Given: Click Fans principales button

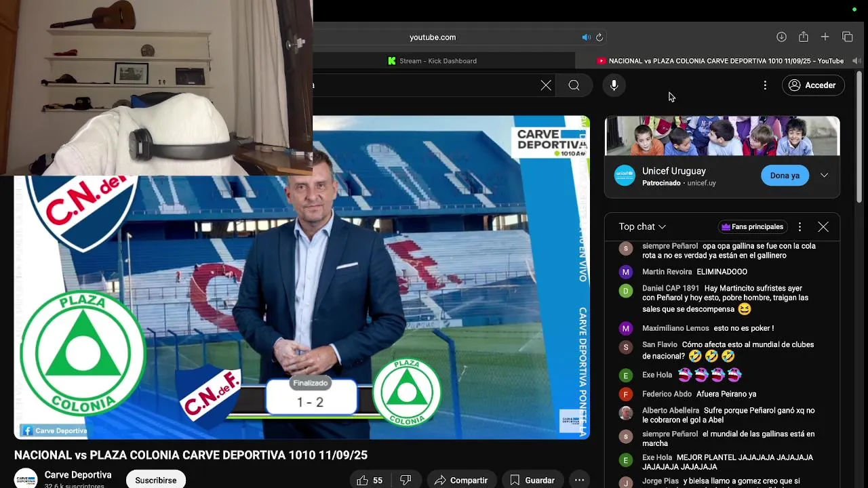Looking at the screenshot, I should coord(752,227).
